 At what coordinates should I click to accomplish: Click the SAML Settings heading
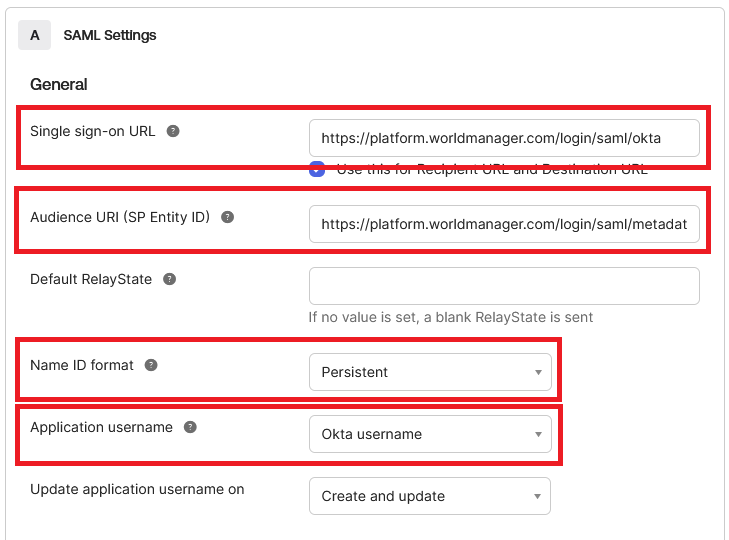point(110,35)
